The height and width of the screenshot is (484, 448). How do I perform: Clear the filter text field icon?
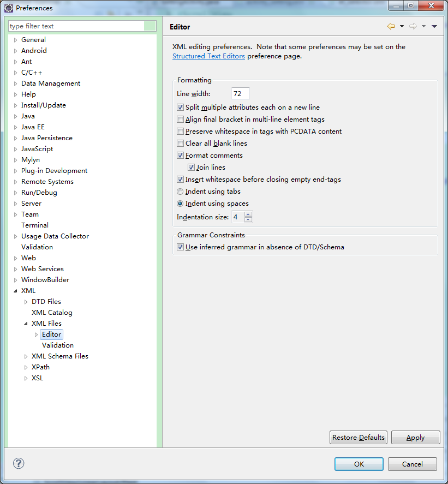tap(150, 26)
